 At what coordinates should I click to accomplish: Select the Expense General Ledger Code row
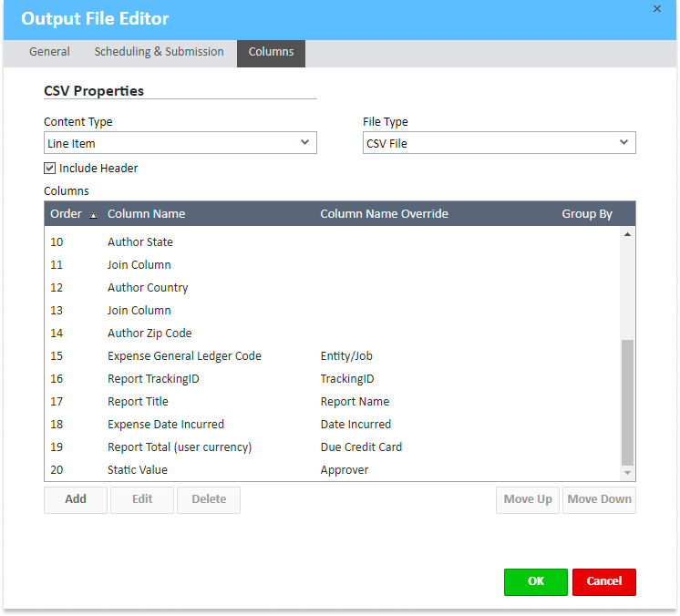point(184,356)
